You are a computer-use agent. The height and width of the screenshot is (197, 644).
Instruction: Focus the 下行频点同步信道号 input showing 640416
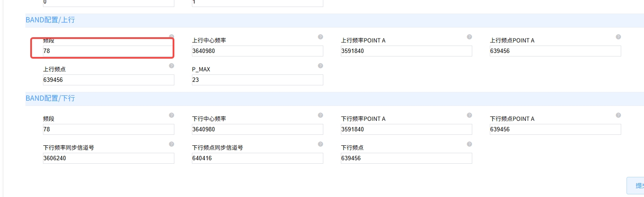tap(257, 158)
